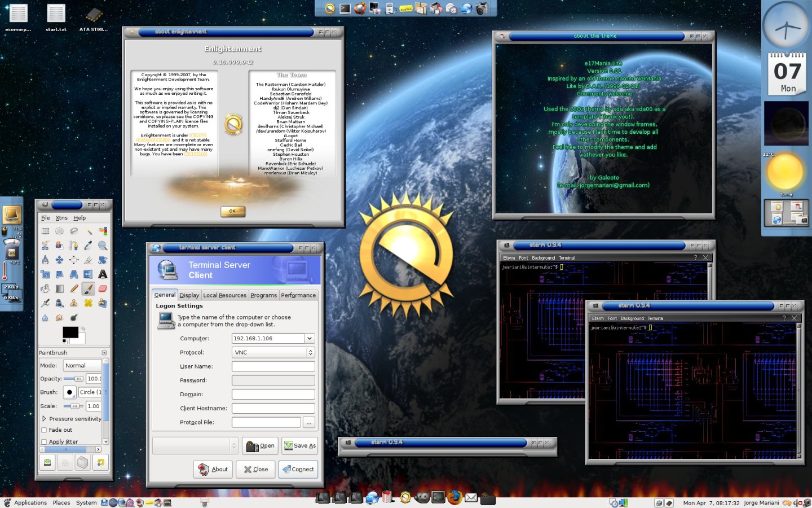Open the Applications menu in the panel
Viewport: 812px width, 508px height.
click(30, 502)
